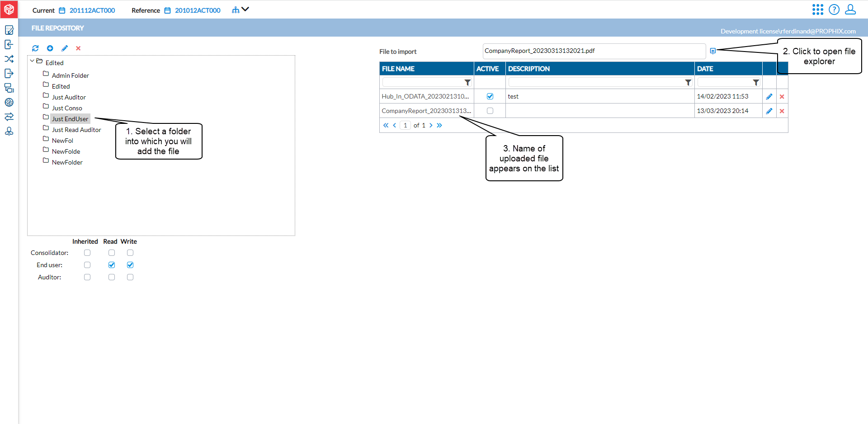Select the NewFolder folder
Image resolution: width=868 pixels, height=424 pixels.
point(67,162)
